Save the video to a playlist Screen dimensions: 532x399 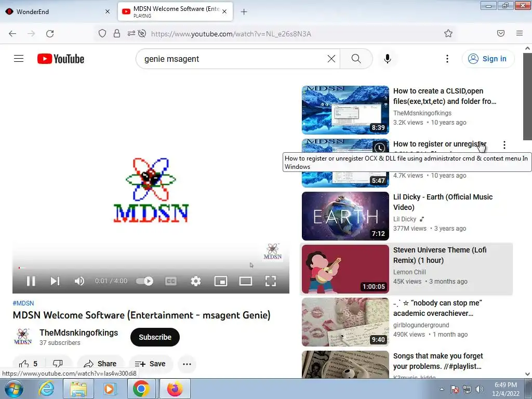click(x=151, y=364)
